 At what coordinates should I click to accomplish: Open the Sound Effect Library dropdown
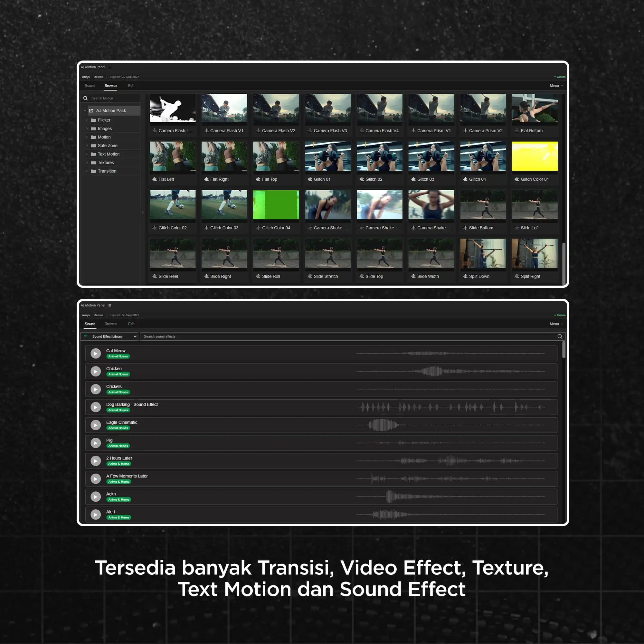[109, 336]
